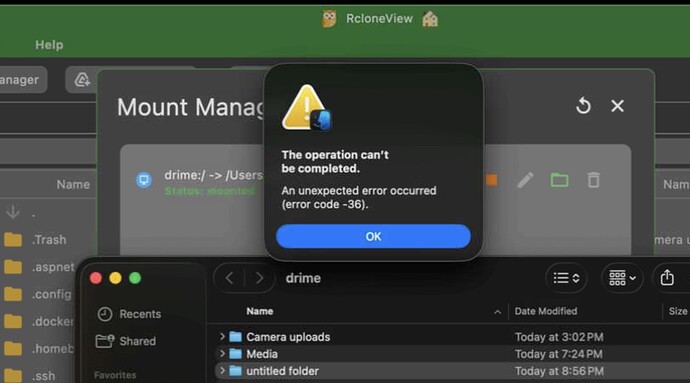Image resolution: width=690 pixels, height=383 pixels.
Task: Click the drime title in Finder
Action: pyautogui.click(x=303, y=278)
